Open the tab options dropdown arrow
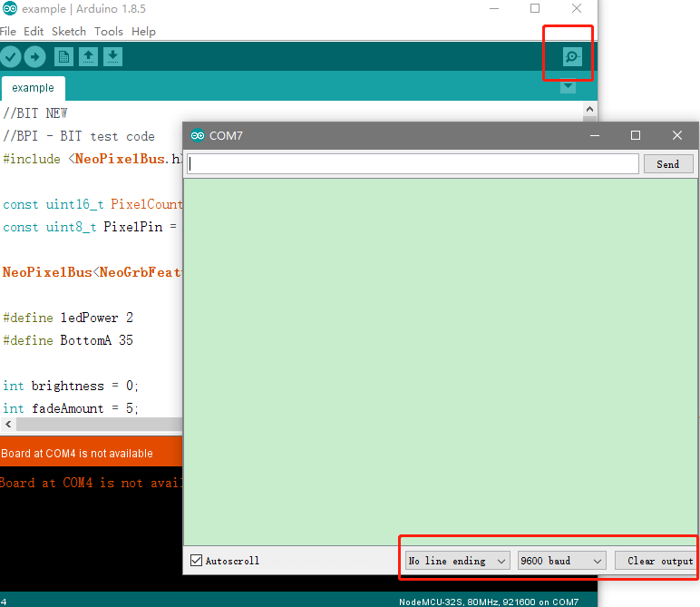 point(569,87)
